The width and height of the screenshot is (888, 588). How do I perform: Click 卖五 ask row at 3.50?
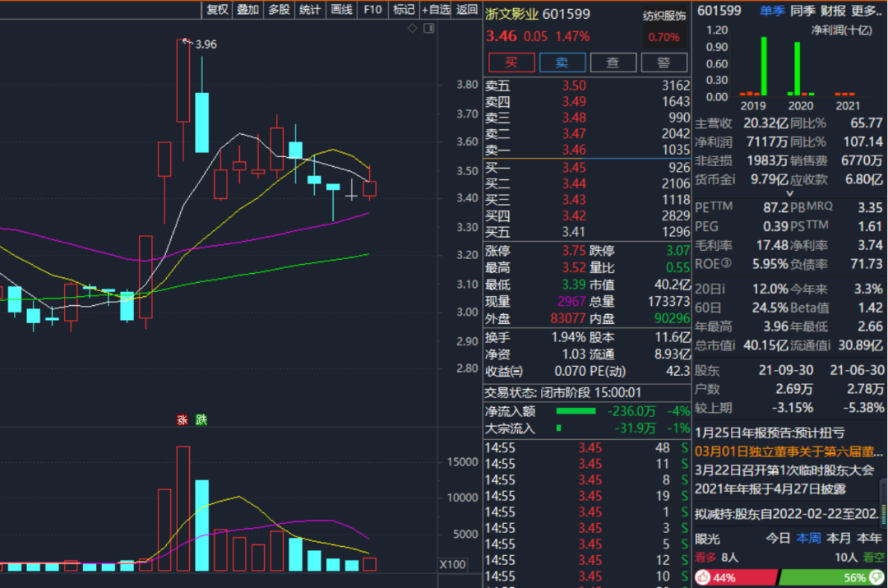coord(587,86)
